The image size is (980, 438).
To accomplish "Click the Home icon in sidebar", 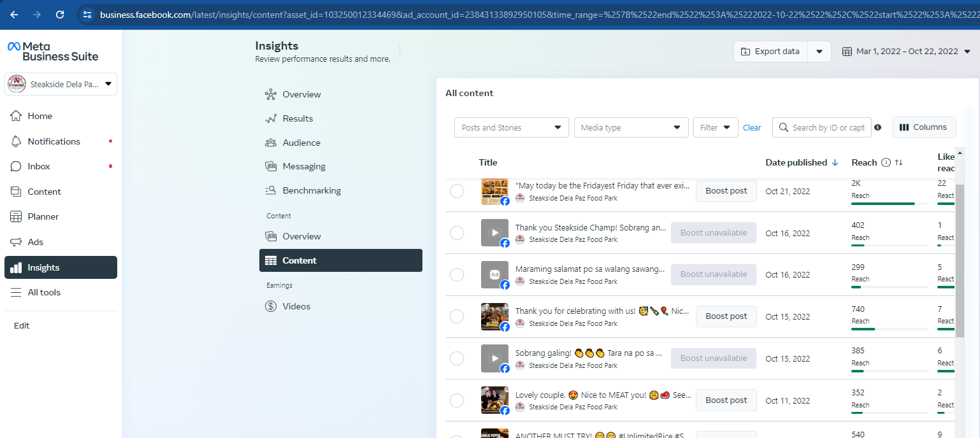I will click(16, 116).
